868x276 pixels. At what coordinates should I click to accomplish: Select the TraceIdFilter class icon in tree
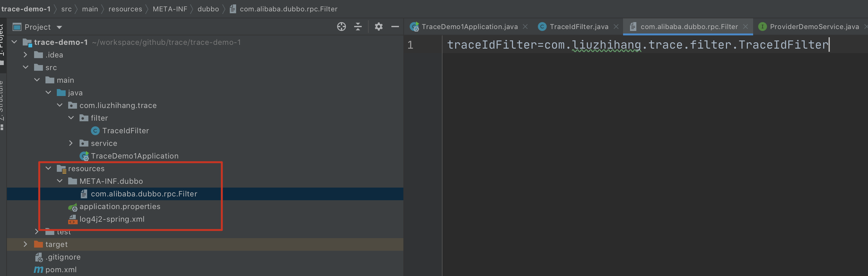coord(95,131)
